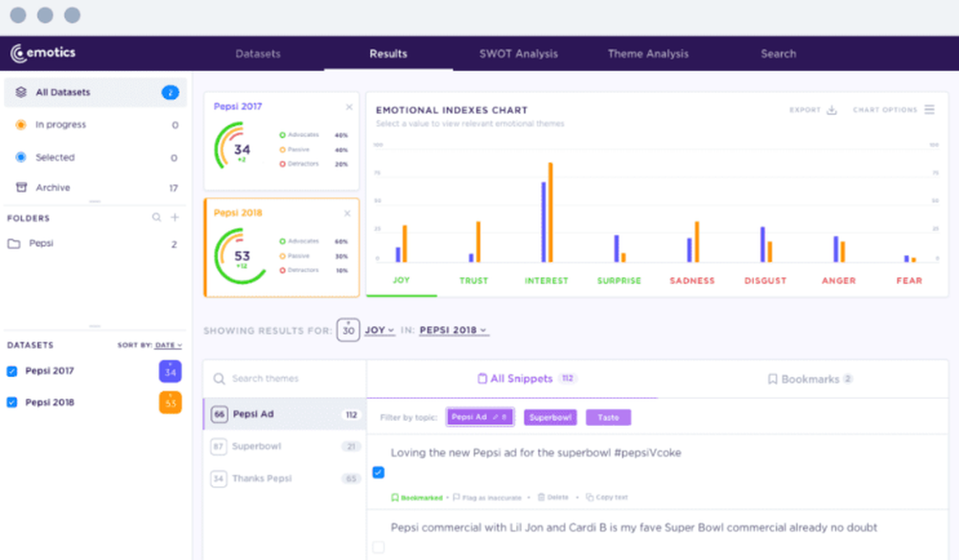The height and width of the screenshot is (560, 959).
Task: Uncheck the Loving the new Pepsi snippet
Action: coord(379,472)
